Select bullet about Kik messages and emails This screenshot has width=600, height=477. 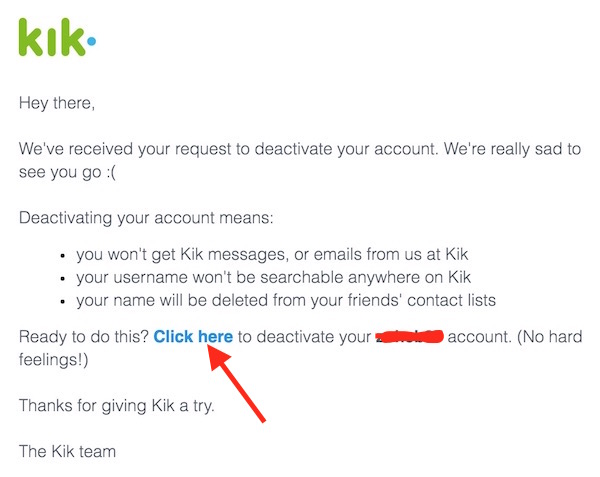[x=272, y=254]
